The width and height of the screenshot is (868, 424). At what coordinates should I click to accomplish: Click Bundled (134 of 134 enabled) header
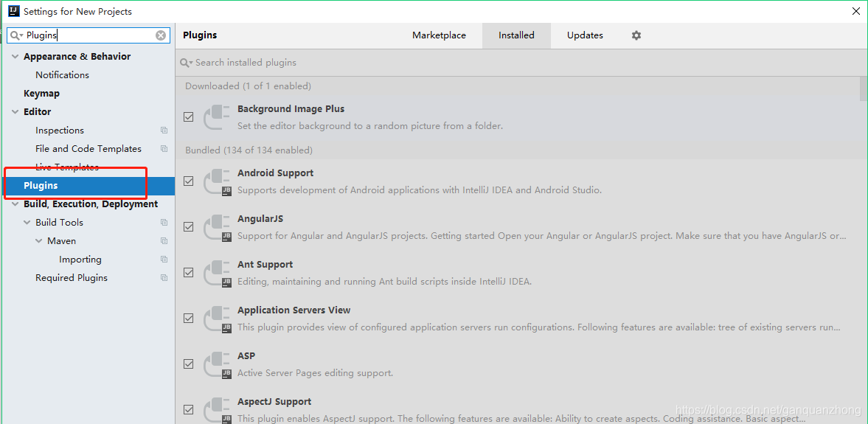(x=249, y=150)
